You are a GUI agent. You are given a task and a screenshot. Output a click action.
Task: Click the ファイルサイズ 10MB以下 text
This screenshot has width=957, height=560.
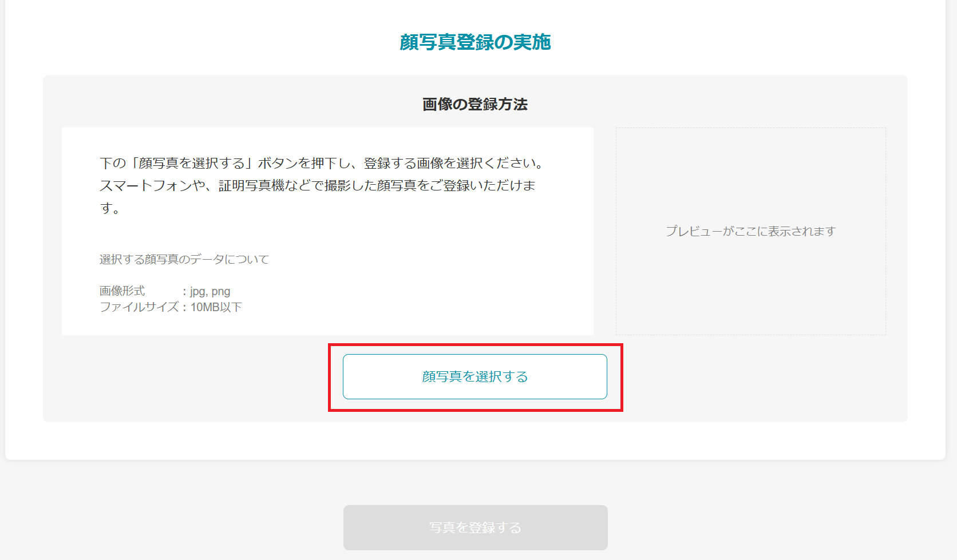click(170, 307)
